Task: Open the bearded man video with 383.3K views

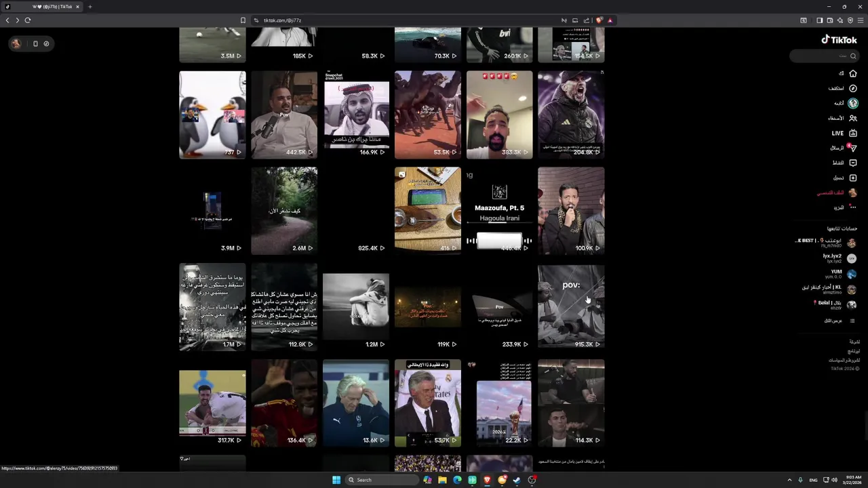Action: coord(499,115)
